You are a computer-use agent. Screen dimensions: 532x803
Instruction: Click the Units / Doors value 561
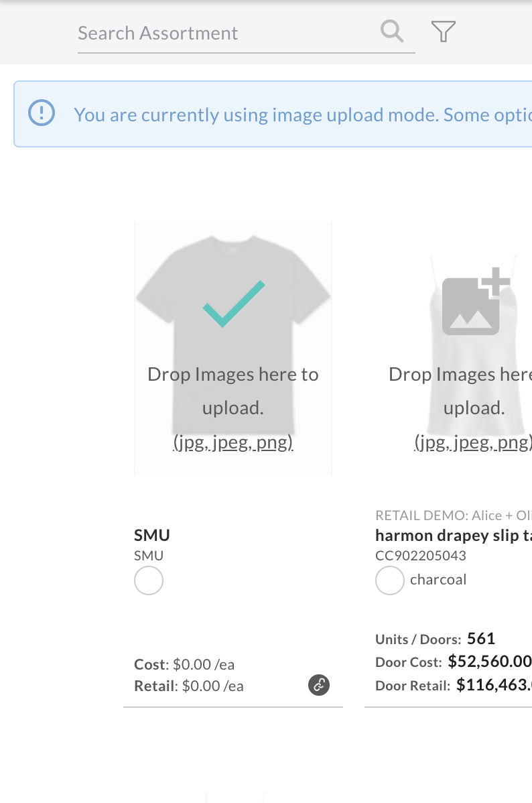(x=481, y=638)
